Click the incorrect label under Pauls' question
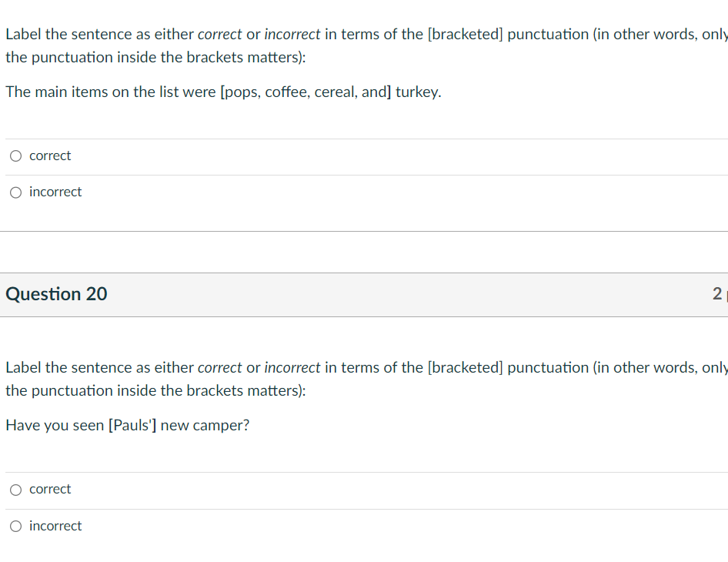Viewport: 728px width, 562px height. click(55, 525)
